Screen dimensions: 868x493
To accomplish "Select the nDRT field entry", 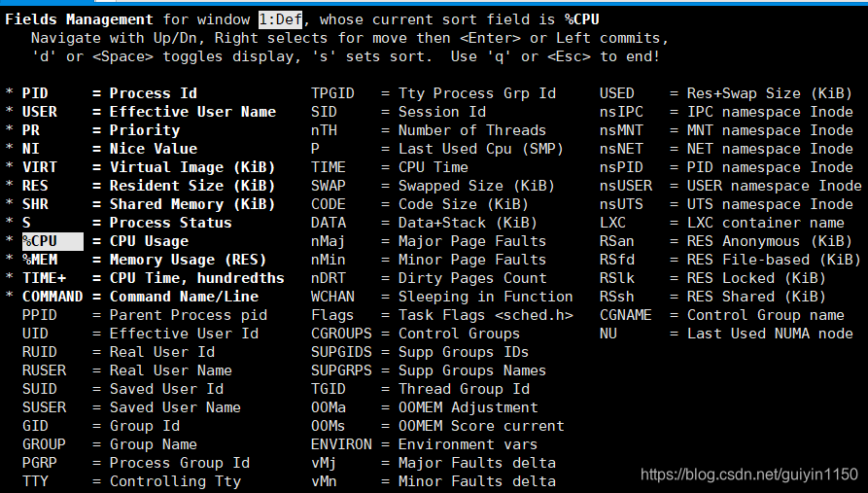I will (x=329, y=278).
